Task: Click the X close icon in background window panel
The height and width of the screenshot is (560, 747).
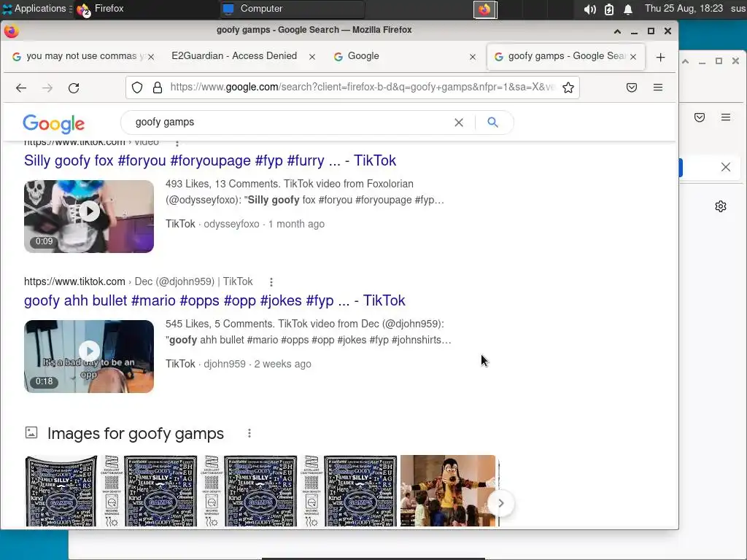Action: point(726,167)
